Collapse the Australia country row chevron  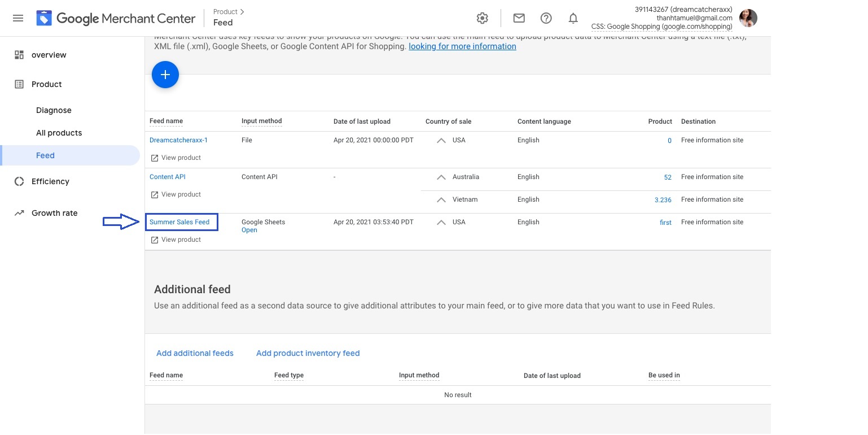point(441,177)
